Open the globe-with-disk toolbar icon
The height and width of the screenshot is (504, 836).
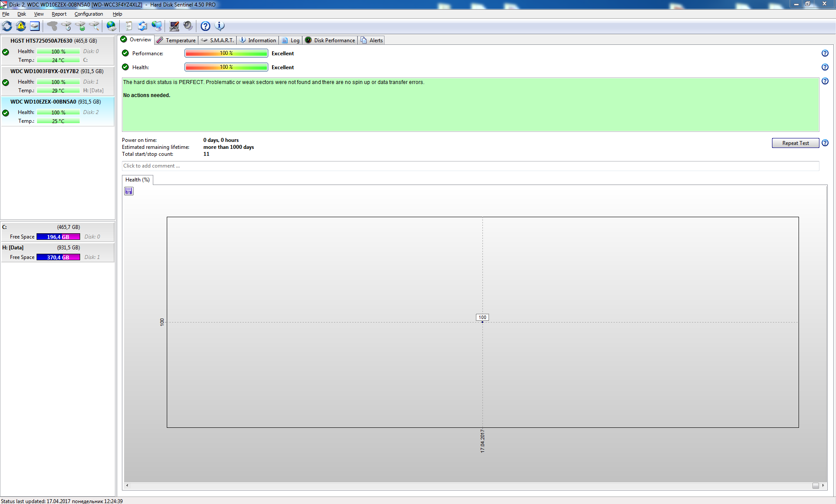(x=111, y=26)
